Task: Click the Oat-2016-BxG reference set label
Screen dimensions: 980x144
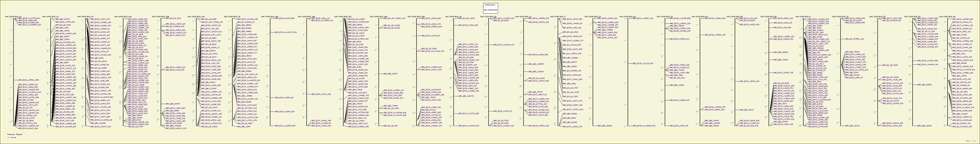Action: [490, 10]
